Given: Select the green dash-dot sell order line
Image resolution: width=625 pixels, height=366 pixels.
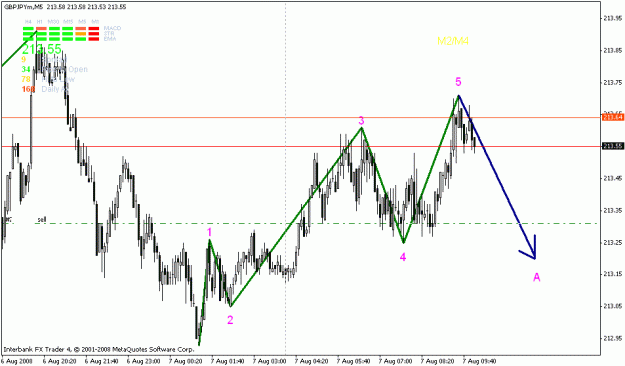Looking at the screenshot, I should click(301, 223).
